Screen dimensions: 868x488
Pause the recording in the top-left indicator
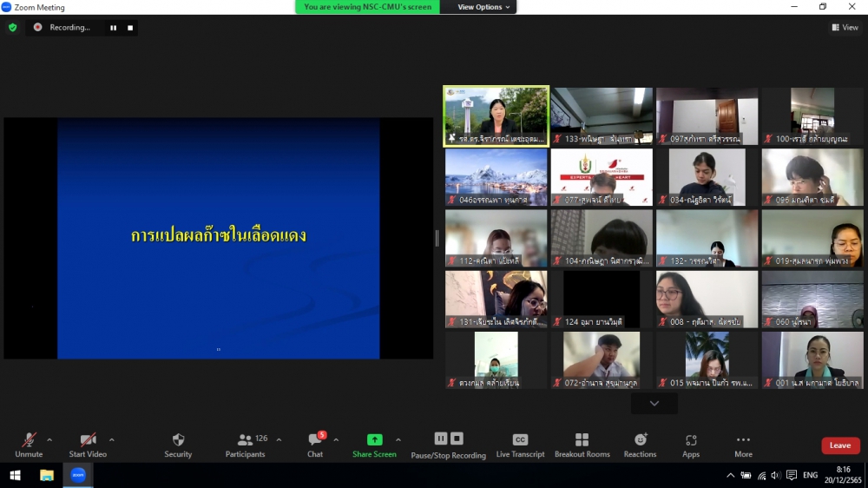113,28
